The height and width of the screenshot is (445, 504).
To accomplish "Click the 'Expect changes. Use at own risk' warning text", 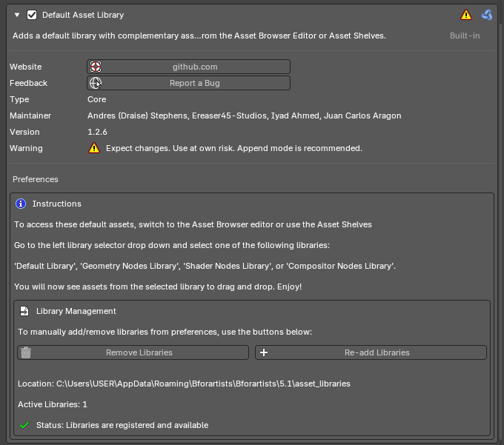I will tap(234, 148).
